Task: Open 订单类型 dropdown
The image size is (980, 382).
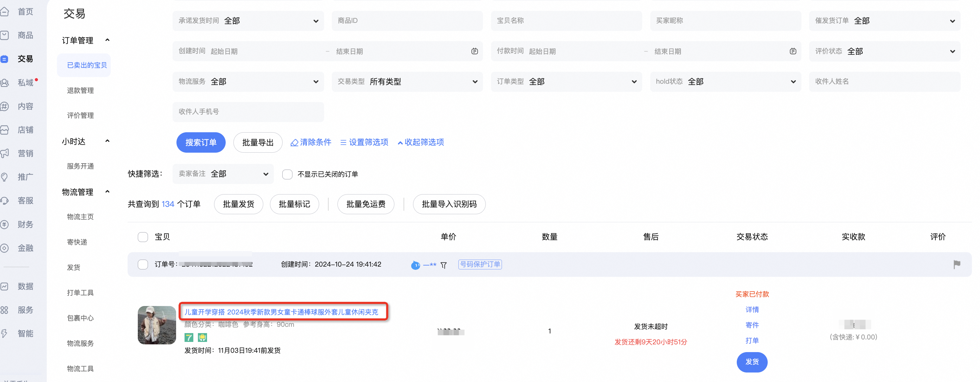Action: click(x=566, y=82)
